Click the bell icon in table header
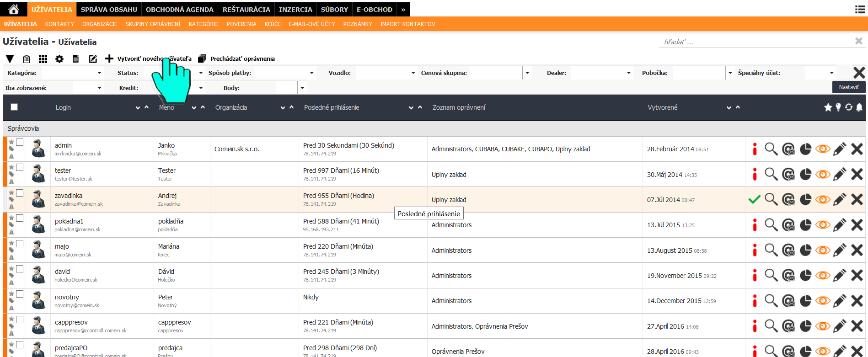Viewport: 868px width, 357px height. (x=859, y=107)
